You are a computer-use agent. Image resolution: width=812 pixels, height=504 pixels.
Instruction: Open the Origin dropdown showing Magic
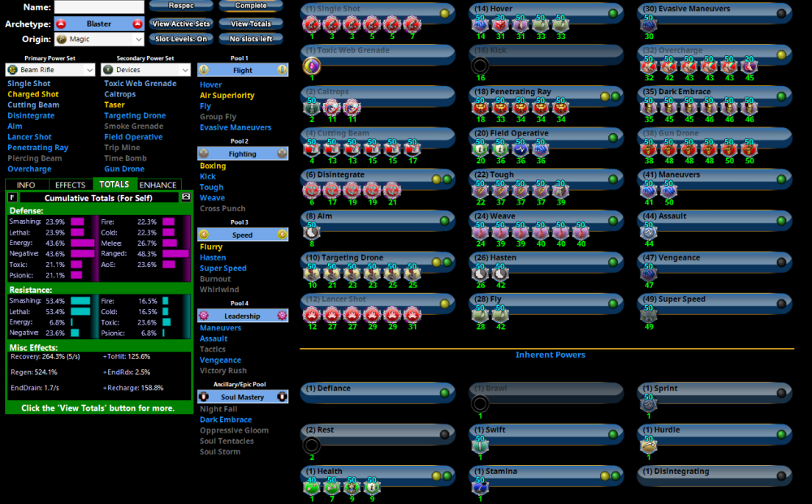(99, 39)
